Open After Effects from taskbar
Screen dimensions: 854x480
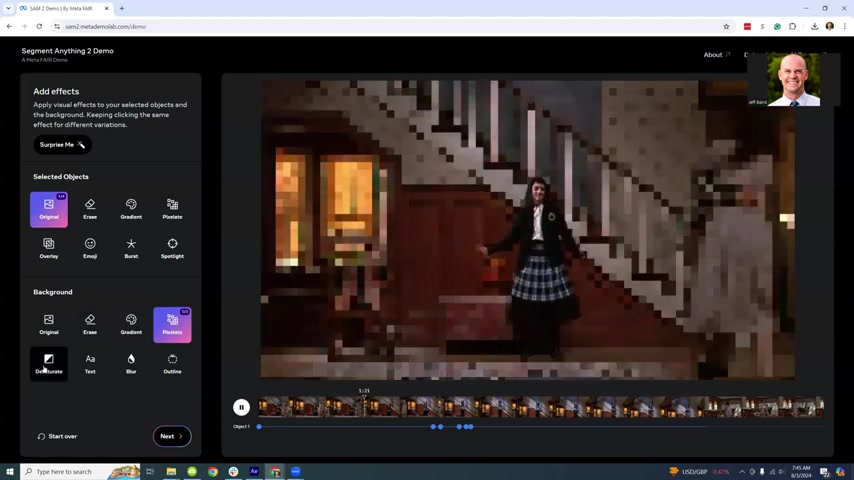point(254,471)
